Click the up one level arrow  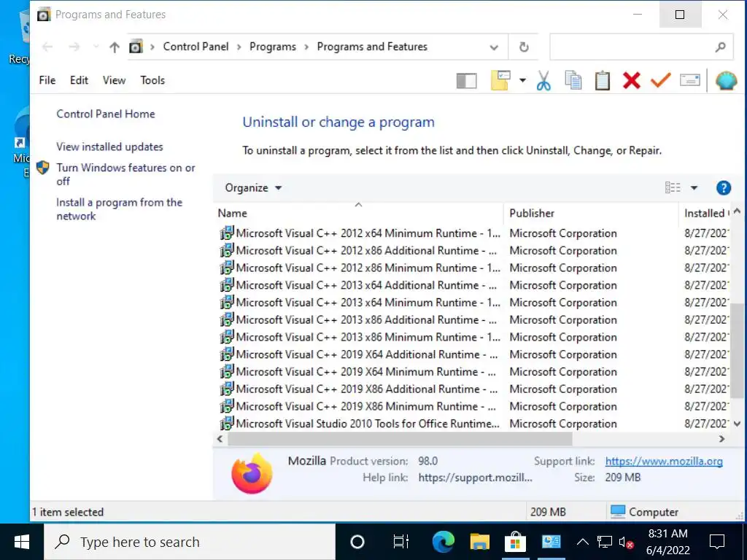tap(114, 47)
